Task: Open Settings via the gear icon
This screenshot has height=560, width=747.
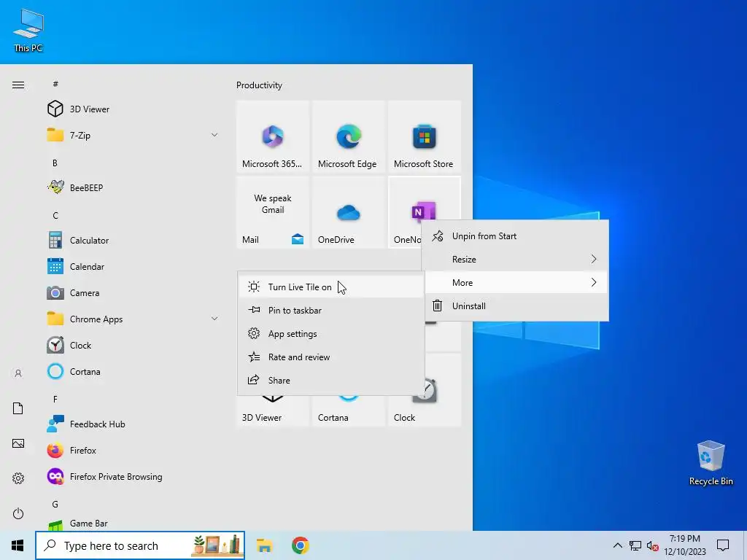Action: pyautogui.click(x=18, y=478)
